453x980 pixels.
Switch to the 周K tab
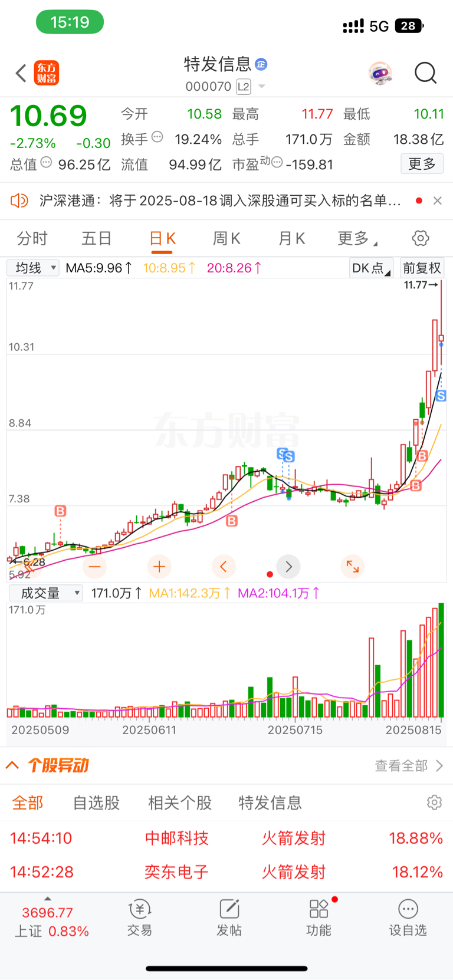226,239
